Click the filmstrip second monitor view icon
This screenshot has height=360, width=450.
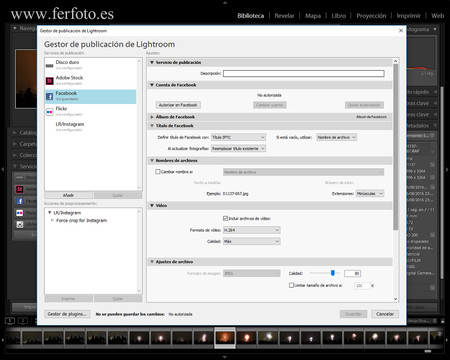click(23, 321)
